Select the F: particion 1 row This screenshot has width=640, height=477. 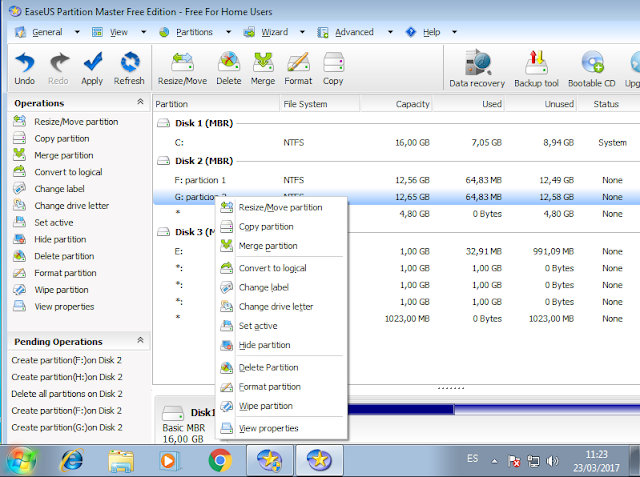(396, 180)
